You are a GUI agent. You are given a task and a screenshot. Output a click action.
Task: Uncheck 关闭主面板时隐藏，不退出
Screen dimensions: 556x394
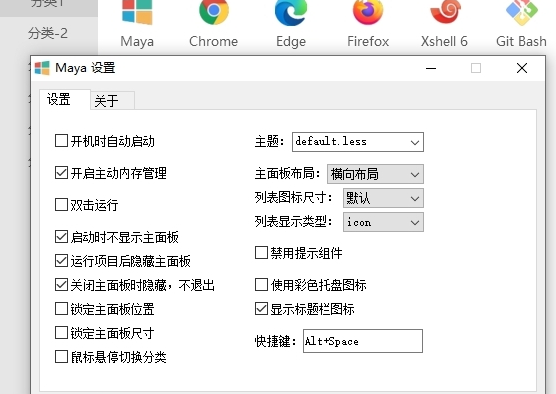tap(61, 285)
